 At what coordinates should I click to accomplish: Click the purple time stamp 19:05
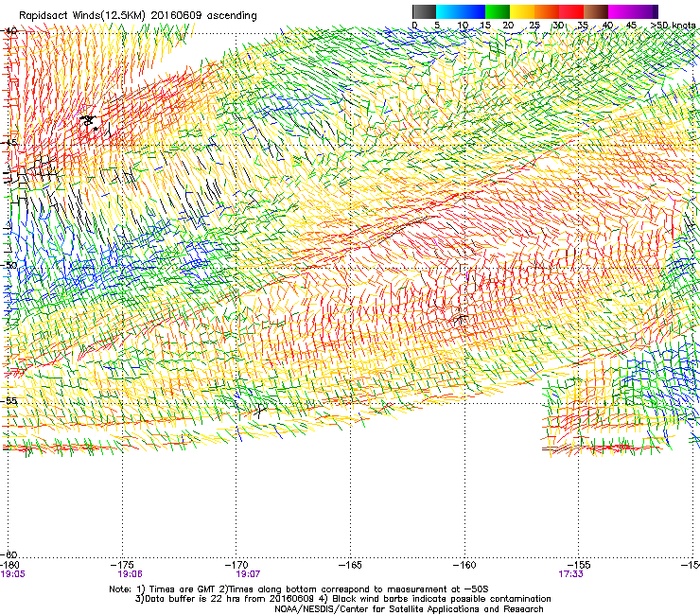pyautogui.click(x=13, y=574)
